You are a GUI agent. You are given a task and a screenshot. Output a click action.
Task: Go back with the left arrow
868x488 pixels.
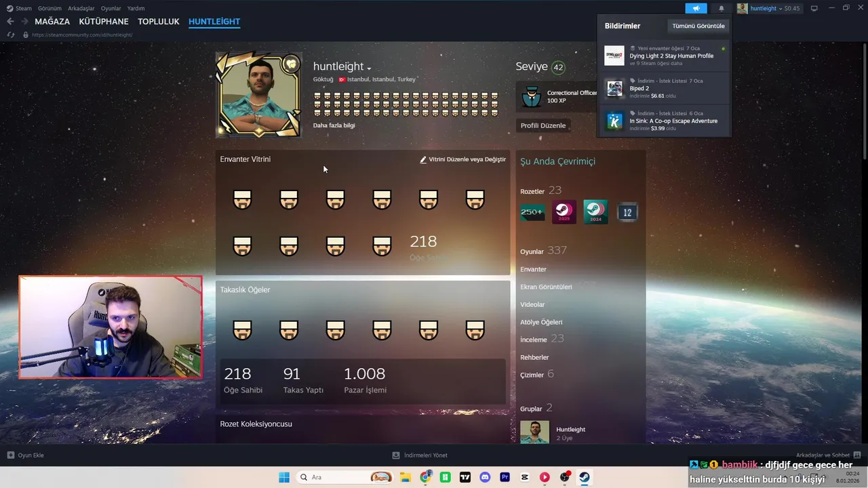click(x=10, y=22)
